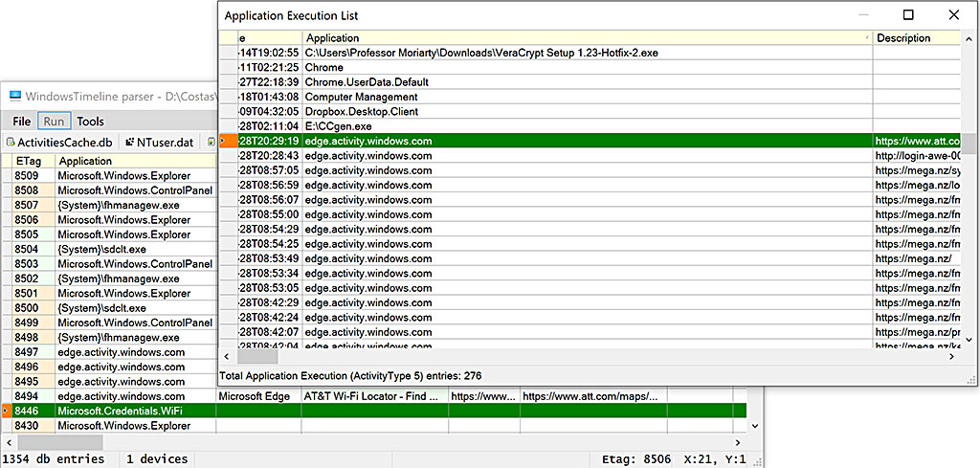Select the Computer Management row
Screen dimensions: 980x468
click(590, 97)
